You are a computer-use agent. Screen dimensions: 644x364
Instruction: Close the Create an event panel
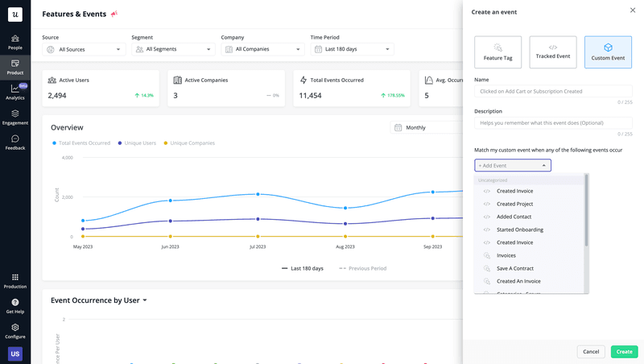(632, 10)
